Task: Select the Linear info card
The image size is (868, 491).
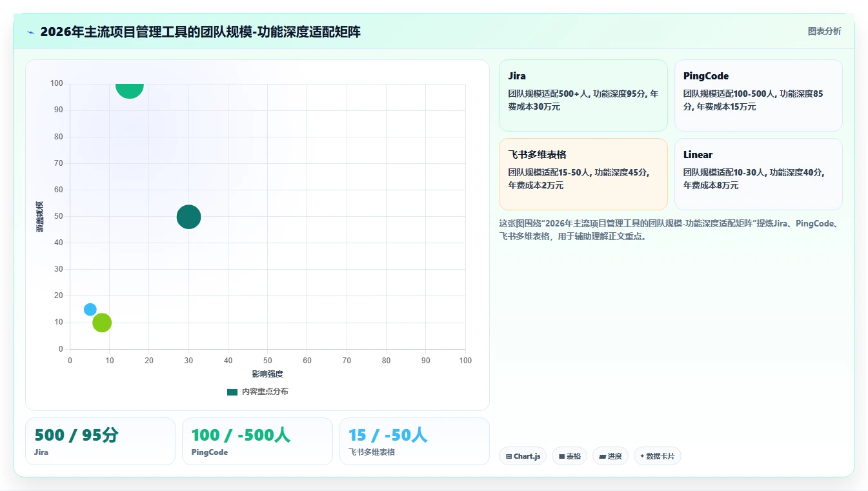Action: click(x=758, y=174)
